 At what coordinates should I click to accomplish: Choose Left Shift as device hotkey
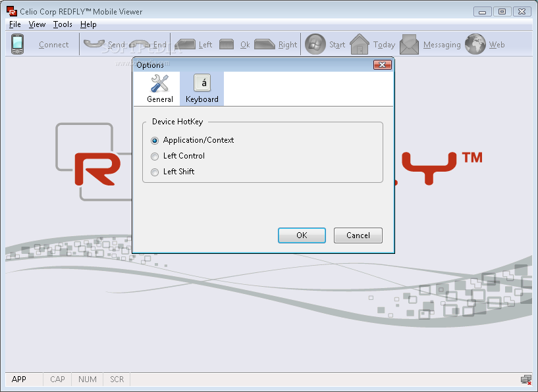pos(155,172)
